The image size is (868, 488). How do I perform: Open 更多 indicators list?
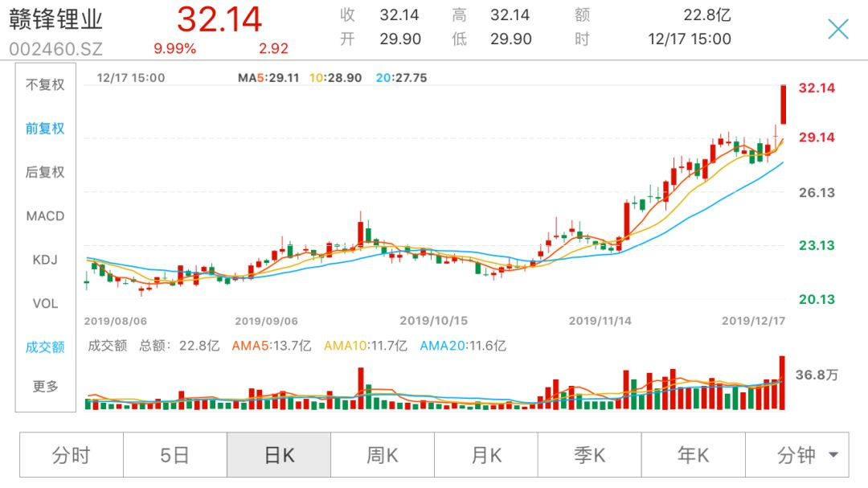coord(45,386)
